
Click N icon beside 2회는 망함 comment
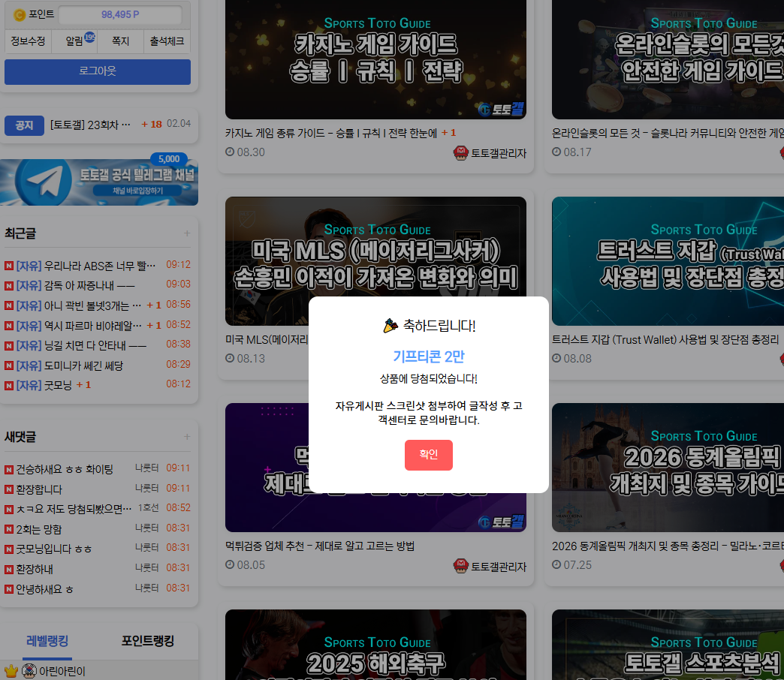tap(9, 529)
